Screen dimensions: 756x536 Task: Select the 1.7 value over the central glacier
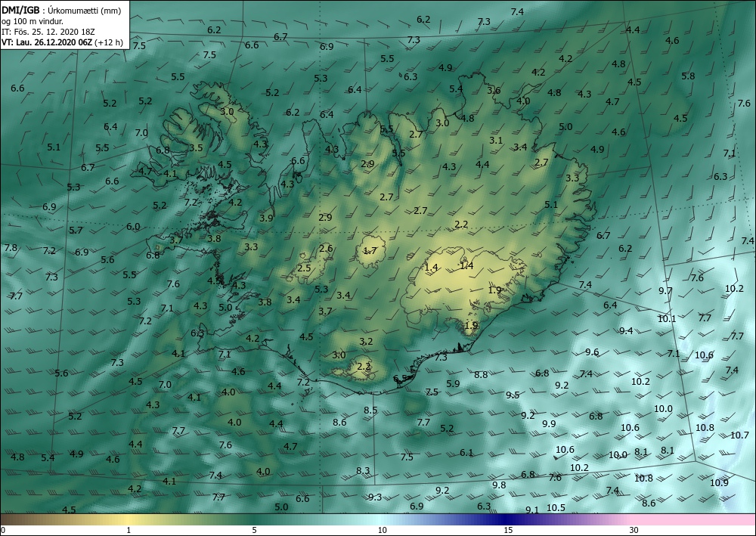[x=370, y=251]
